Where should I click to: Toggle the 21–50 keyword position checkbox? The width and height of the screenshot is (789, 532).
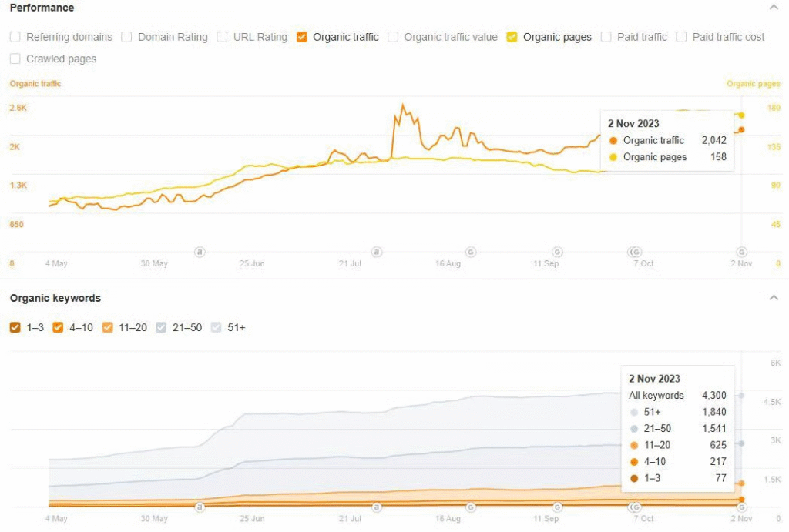point(161,328)
